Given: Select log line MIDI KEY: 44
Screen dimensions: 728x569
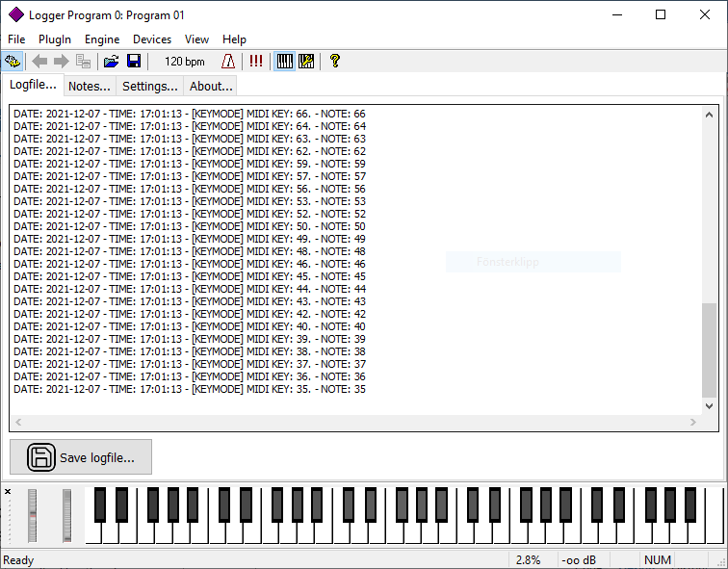Looking at the screenshot, I should (x=190, y=289).
